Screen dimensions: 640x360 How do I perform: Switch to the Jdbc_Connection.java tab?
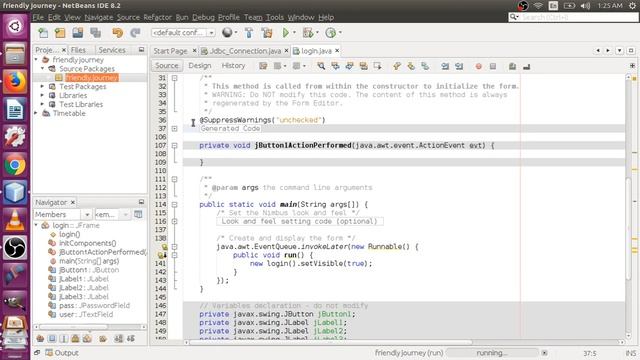[x=245, y=51]
